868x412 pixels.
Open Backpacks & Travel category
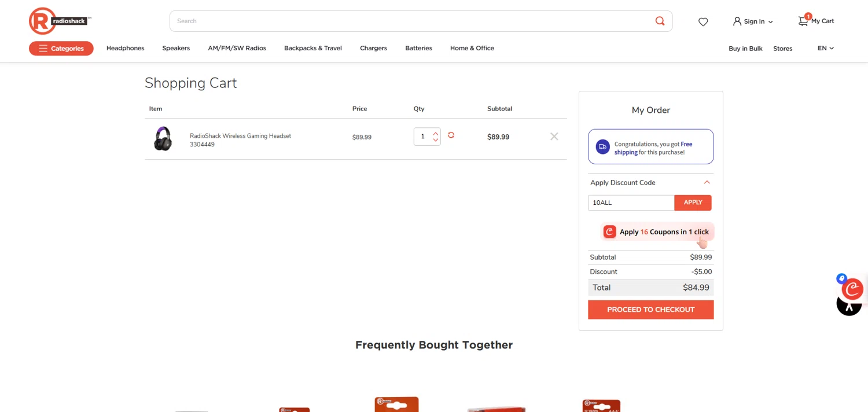pos(313,48)
